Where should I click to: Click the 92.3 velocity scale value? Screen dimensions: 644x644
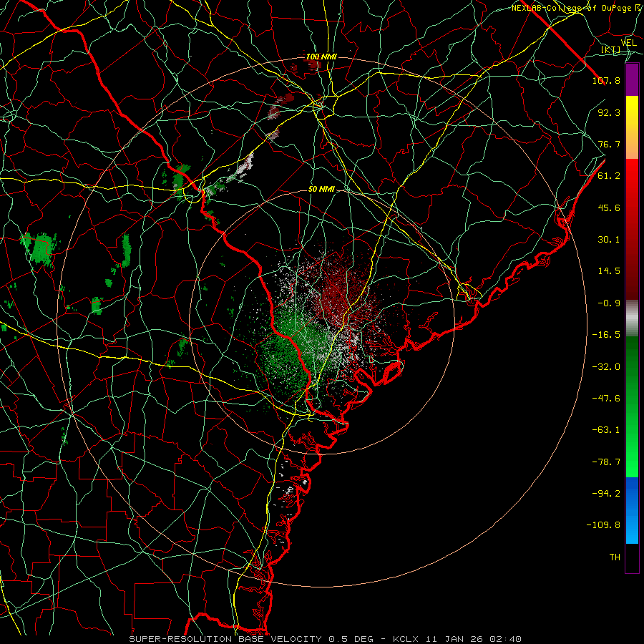click(609, 112)
